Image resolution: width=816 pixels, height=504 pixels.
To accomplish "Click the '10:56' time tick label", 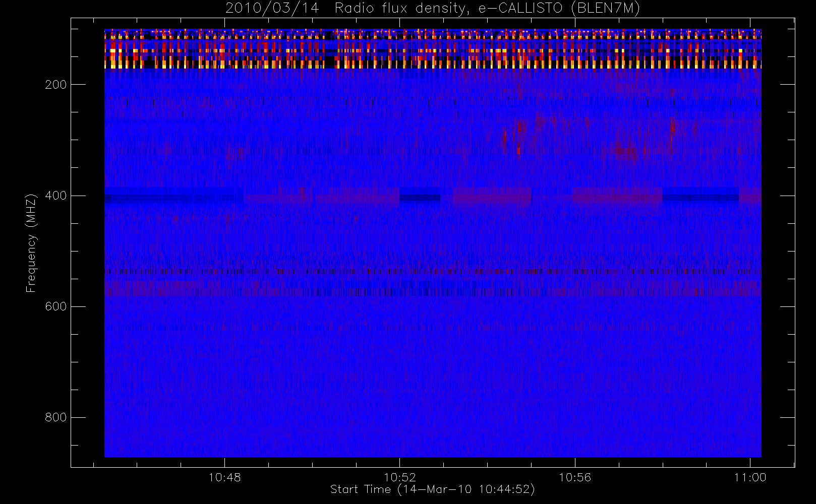I will 575,477.
